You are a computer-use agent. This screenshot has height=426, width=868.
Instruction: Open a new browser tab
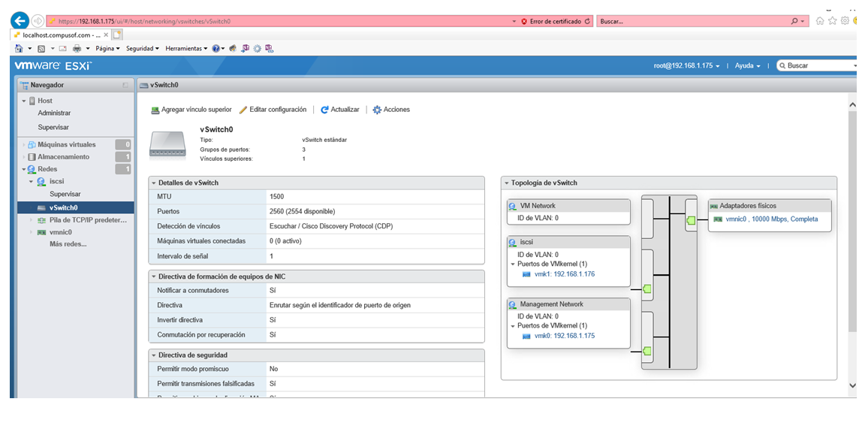pyautogui.click(x=117, y=35)
